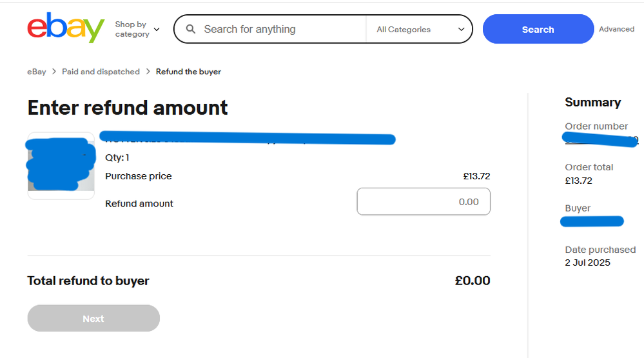This screenshot has height=358, width=644.
Task: Click the redacted item title link
Action: point(248,139)
